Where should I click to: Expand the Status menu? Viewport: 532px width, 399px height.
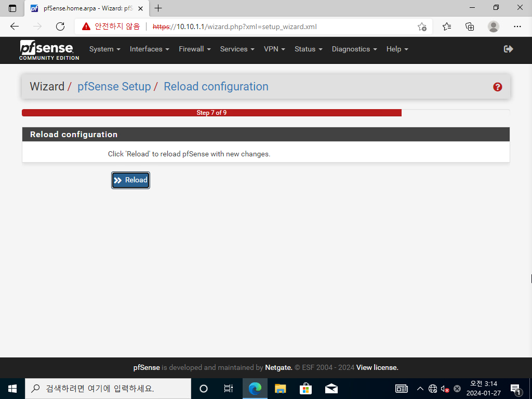(309, 49)
